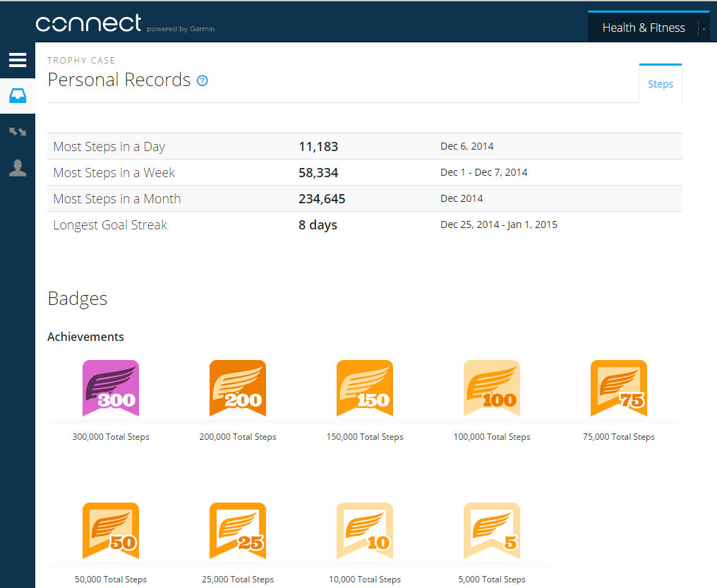
Task: Click the 100,000 Total Steps badge
Action: pyautogui.click(x=492, y=388)
